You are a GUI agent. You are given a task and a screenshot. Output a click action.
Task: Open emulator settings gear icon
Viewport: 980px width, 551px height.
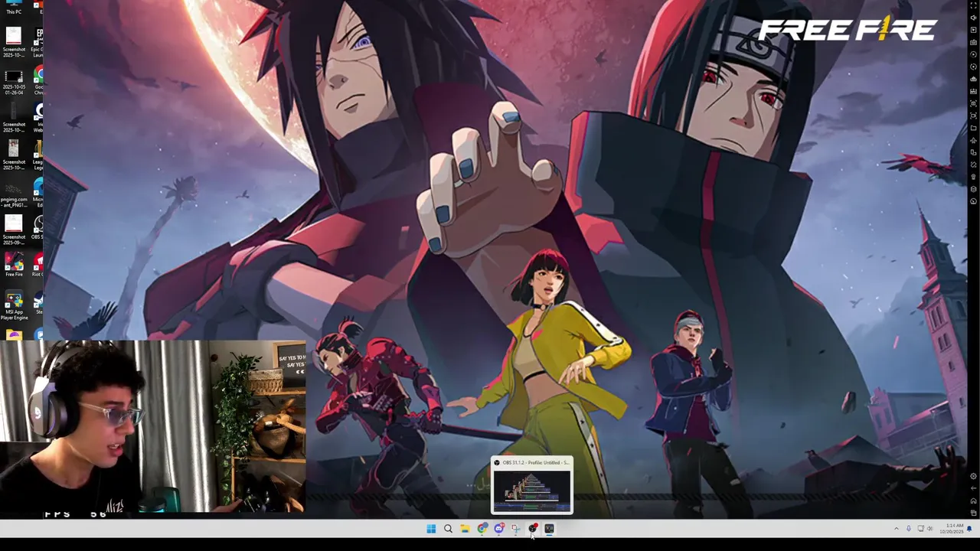click(x=973, y=476)
